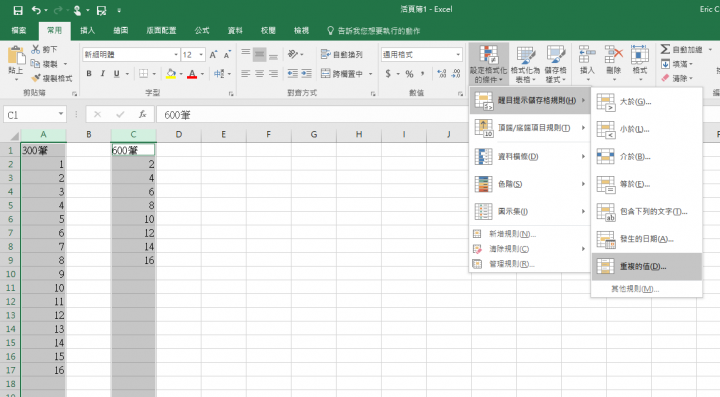Image resolution: width=720 pixels, height=397 pixels.
Task: Click the formula bar showing 600筆
Action: [x=312, y=115]
